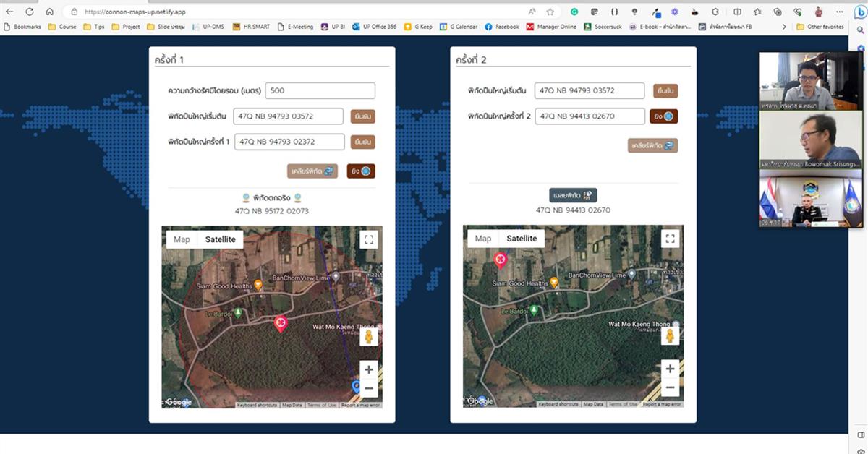Click BanChomView Lime pin on right map

(x=631, y=275)
